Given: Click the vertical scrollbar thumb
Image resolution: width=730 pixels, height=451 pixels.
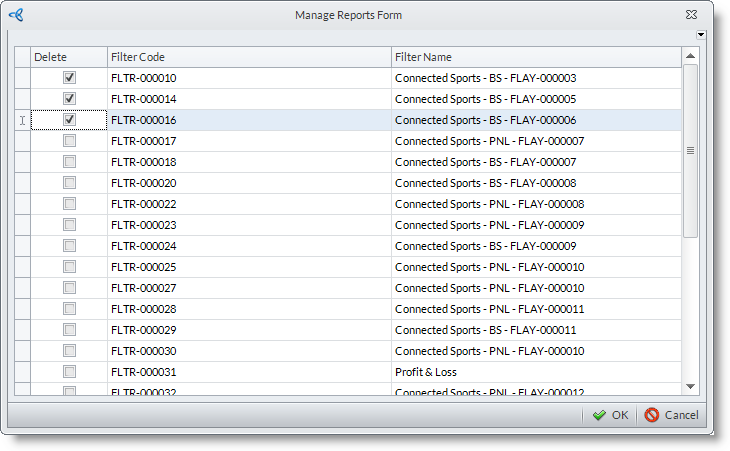Looking at the screenshot, I should click(x=690, y=150).
